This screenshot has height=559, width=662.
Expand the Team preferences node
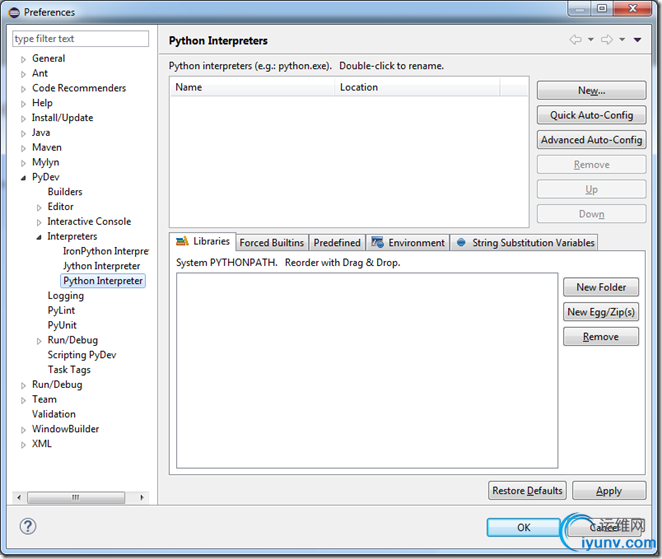click(x=23, y=400)
